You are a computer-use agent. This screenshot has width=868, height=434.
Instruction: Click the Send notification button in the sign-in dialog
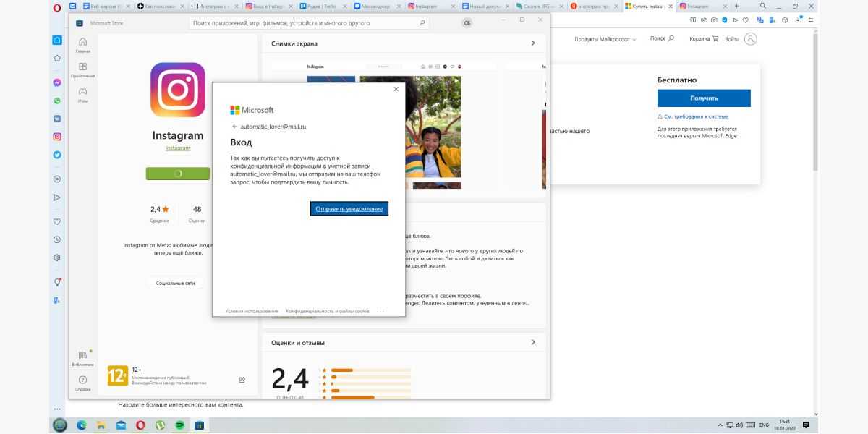coord(350,208)
